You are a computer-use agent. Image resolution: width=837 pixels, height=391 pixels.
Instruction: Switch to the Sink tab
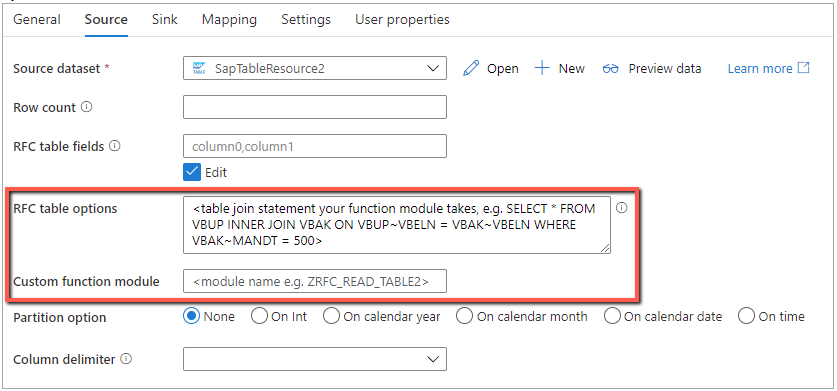pos(164,20)
